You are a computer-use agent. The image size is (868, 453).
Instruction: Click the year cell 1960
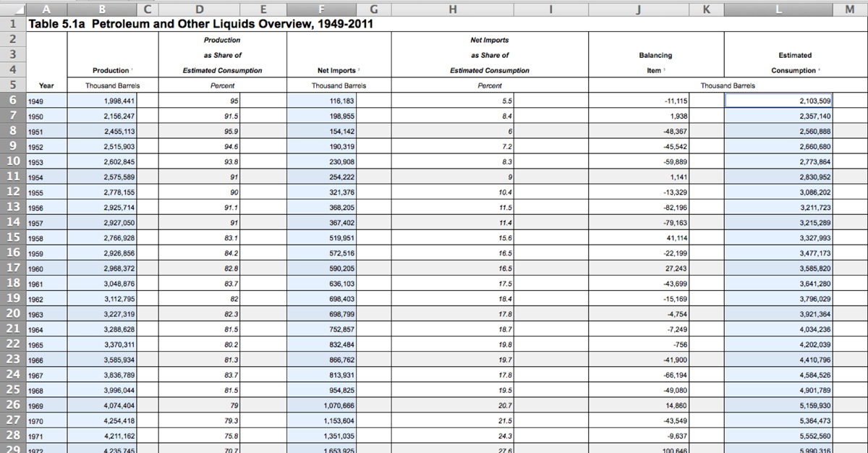tap(46, 268)
